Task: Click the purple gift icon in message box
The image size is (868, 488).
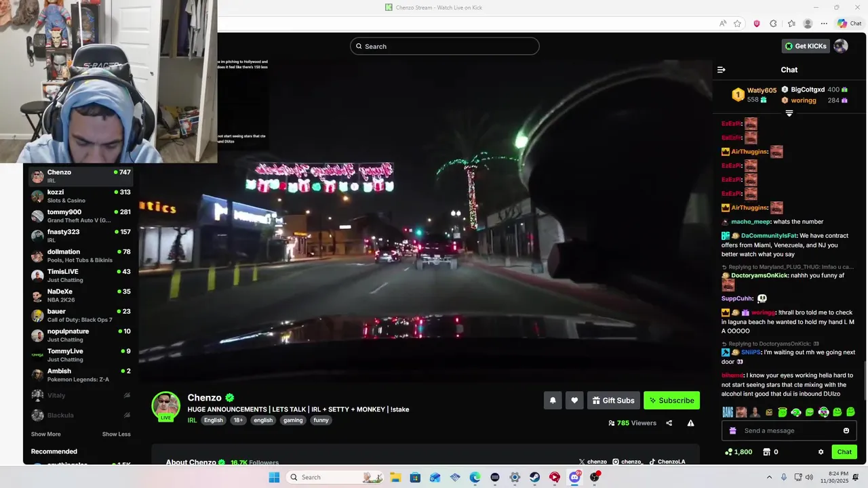Action: click(x=732, y=430)
